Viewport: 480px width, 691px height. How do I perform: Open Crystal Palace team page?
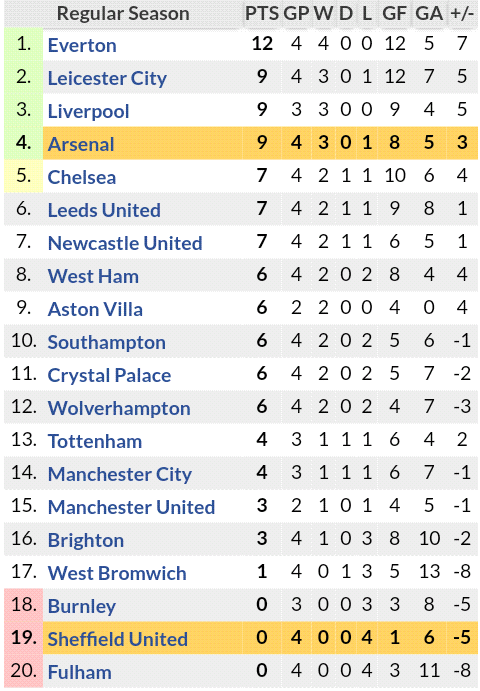109,375
